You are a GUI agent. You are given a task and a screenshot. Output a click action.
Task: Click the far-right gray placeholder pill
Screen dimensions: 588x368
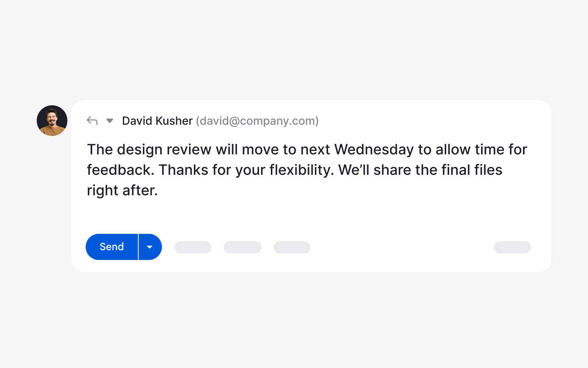tap(512, 247)
